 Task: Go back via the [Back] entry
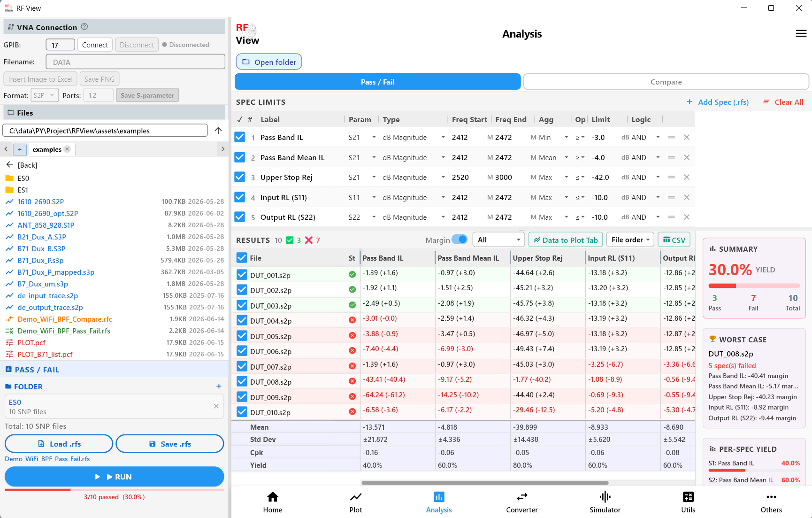27,165
